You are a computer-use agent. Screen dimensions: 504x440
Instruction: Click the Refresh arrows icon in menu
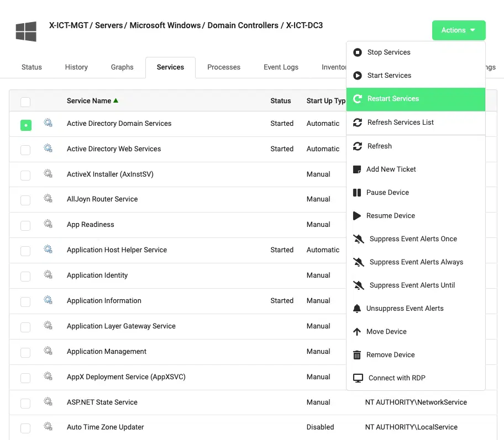click(x=358, y=146)
